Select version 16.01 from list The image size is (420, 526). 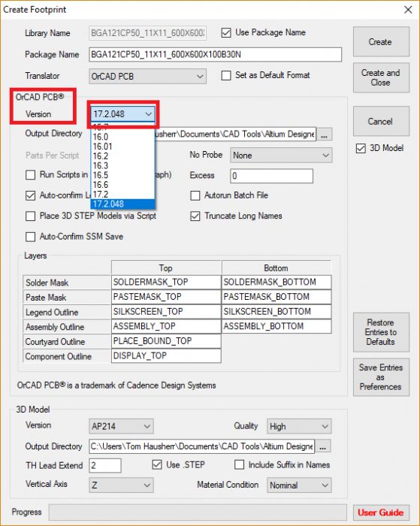[122, 147]
